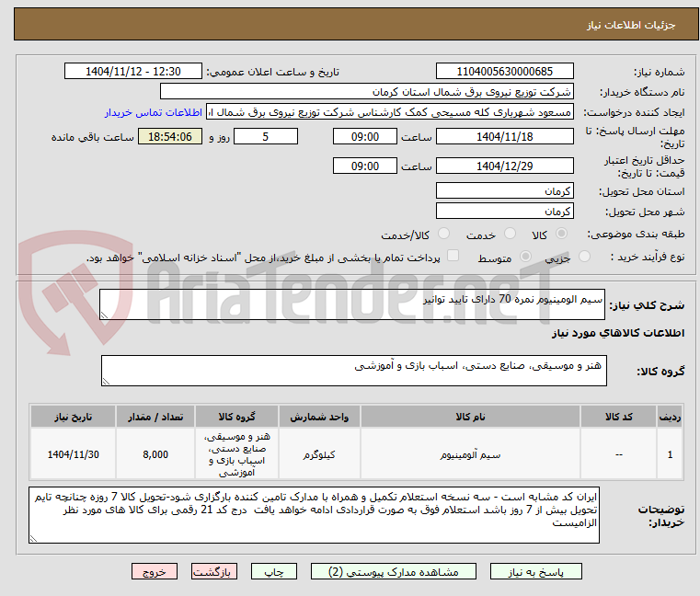
Task: Click the سیم آلومینیوم item name cell
Action: coord(470,454)
